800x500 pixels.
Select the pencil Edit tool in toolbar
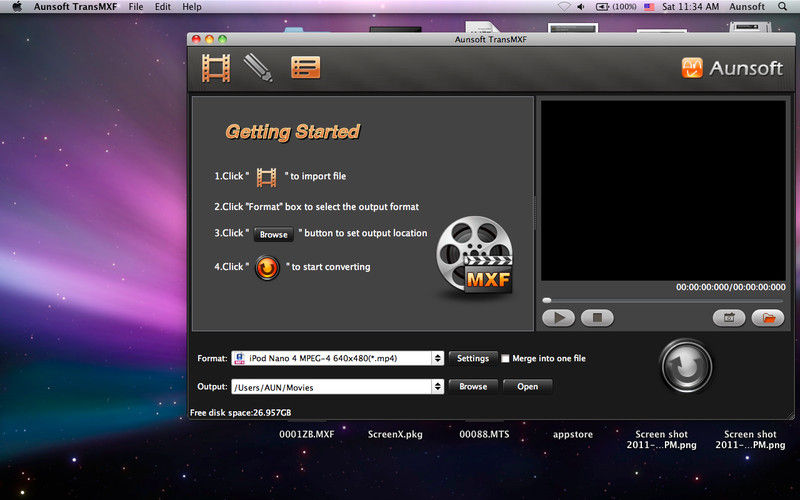coord(258,68)
